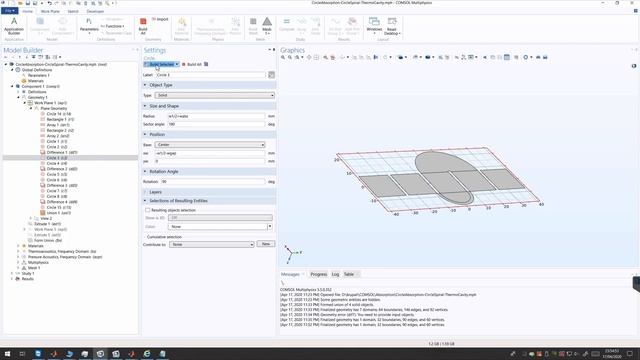The width and height of the screenshot is (640, 360).
Task: Expand the Layers section
Action: click(x=145, y=192)
